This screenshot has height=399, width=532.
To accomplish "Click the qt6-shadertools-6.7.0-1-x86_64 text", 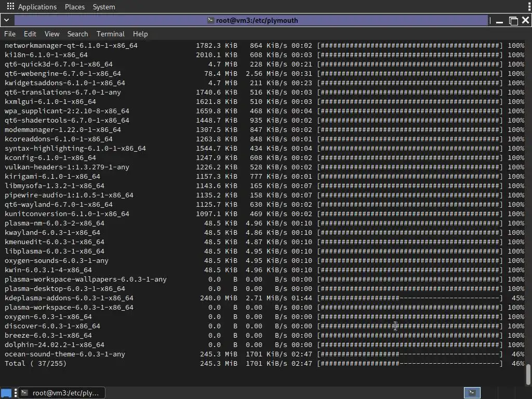I will [67, 121].
